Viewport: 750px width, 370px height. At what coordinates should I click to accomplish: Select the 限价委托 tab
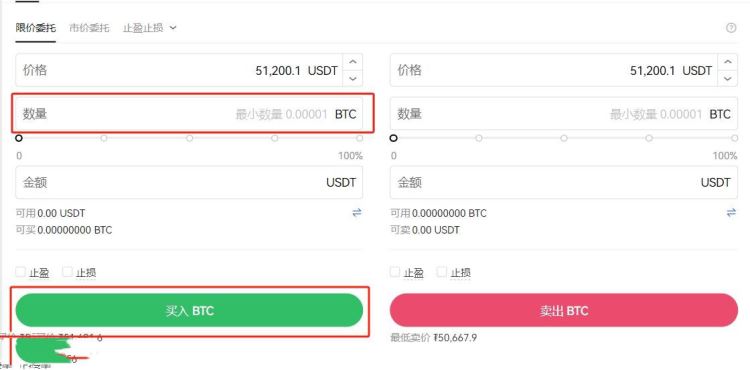pyautogui.click(x=35, y=28)
